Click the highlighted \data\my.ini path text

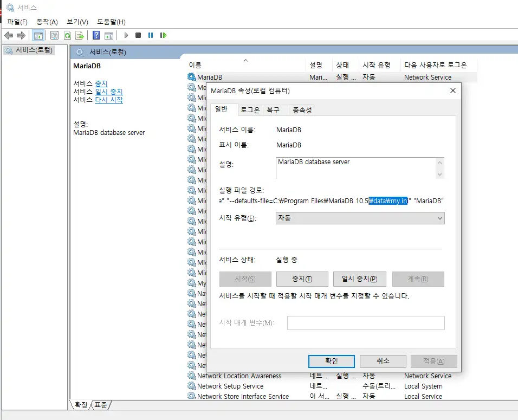pos(388,201)
